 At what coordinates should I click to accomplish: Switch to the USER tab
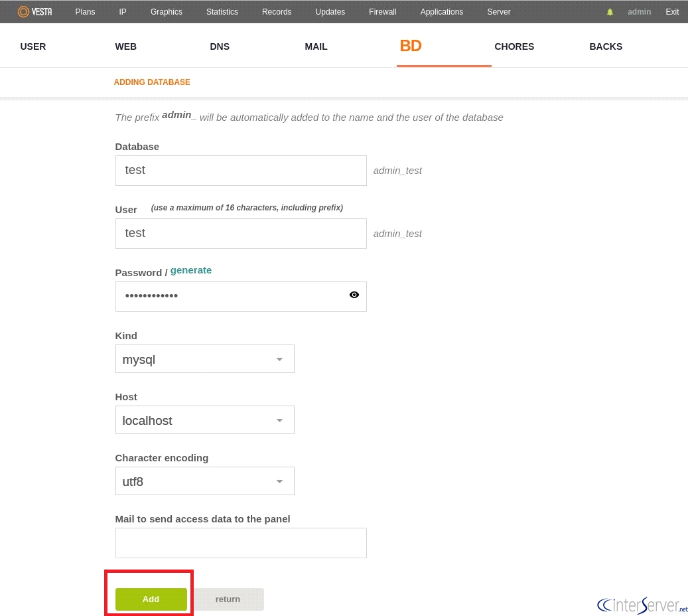[x=33, y=46]
